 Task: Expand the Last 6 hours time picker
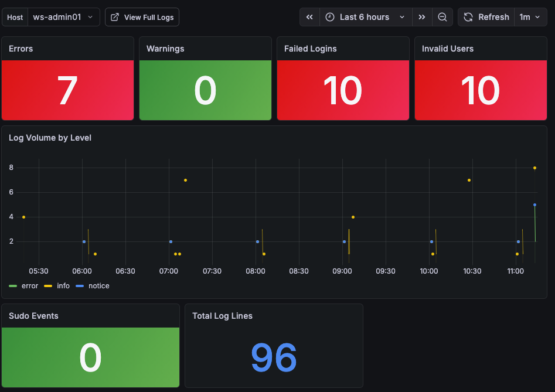[x=366, y=17]
